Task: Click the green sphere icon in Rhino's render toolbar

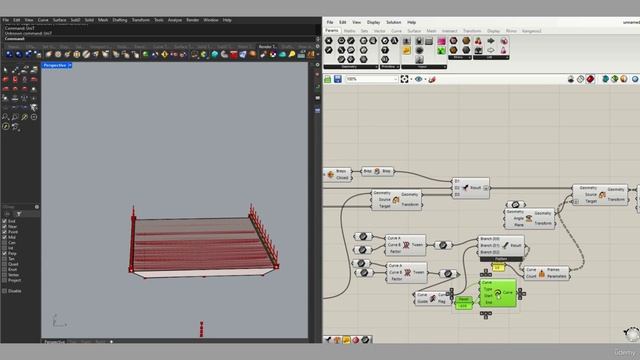Action: 145,54
